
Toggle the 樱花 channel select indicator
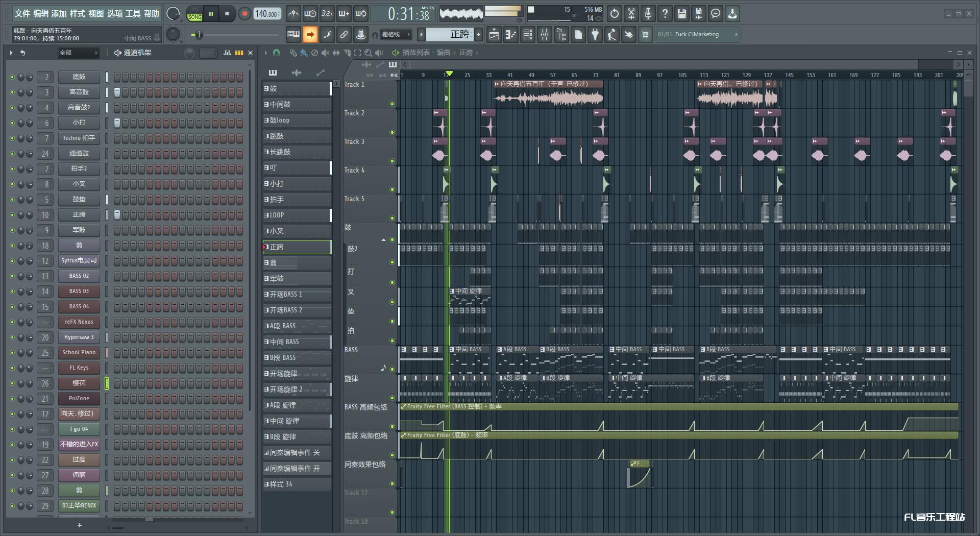pos(107,383)
